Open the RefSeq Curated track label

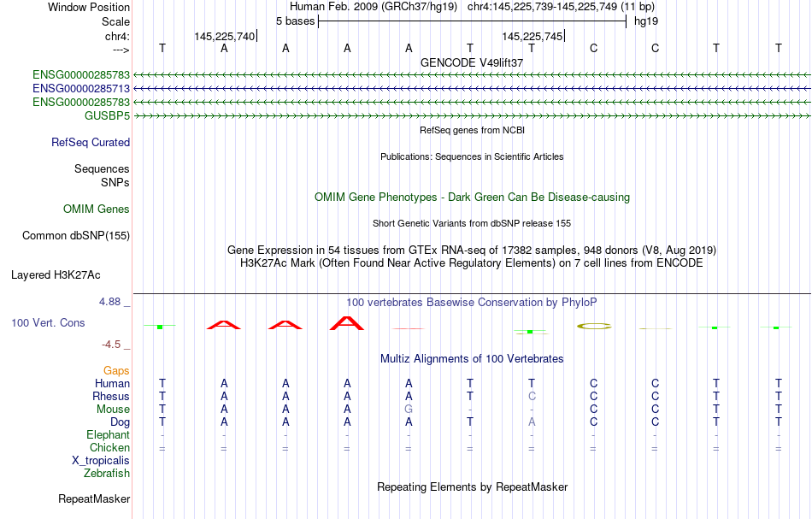(x=91, y=143)
